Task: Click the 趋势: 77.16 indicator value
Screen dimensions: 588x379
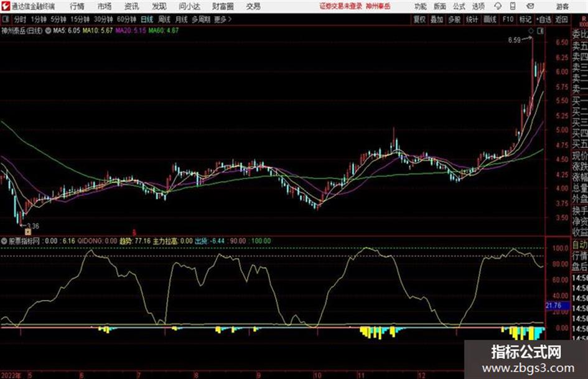Action: point(135,241)
